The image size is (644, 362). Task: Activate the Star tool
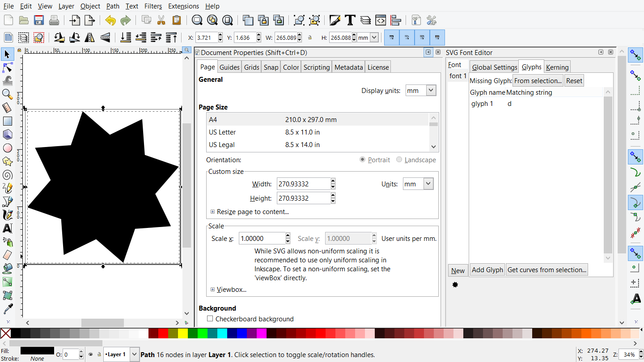pyautogui.click(x=8, y=161)
